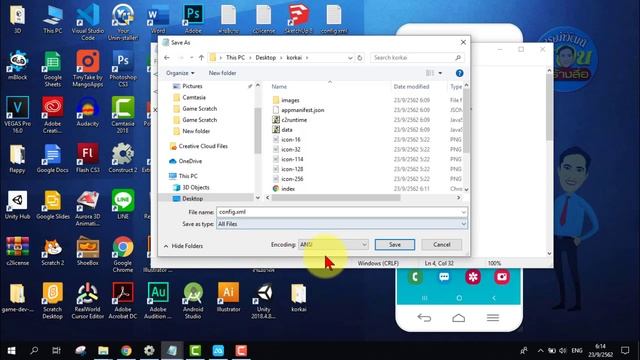
Task: Click This PC in the address breadcrumb
Action: [236, 58]
